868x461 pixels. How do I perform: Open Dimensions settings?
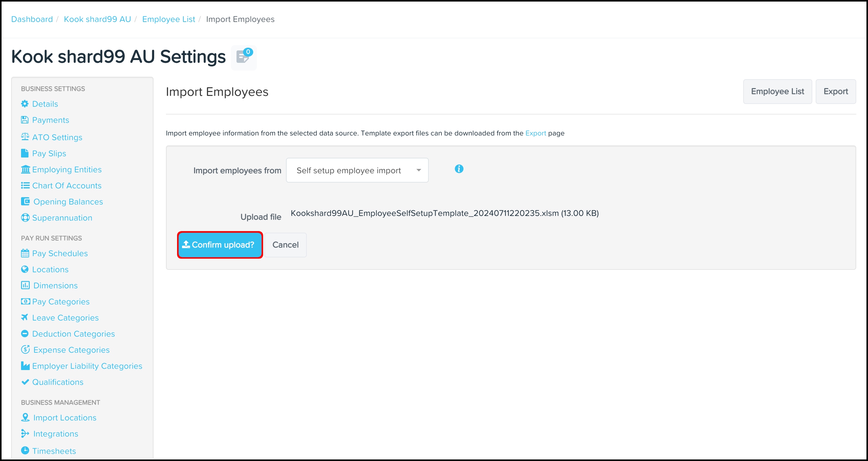[56, 286]
